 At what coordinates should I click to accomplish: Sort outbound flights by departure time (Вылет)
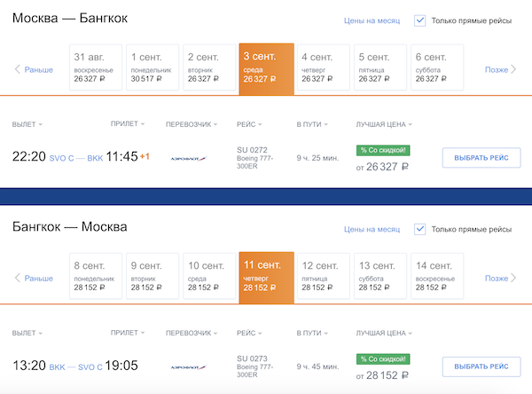[x=27, y=124]
